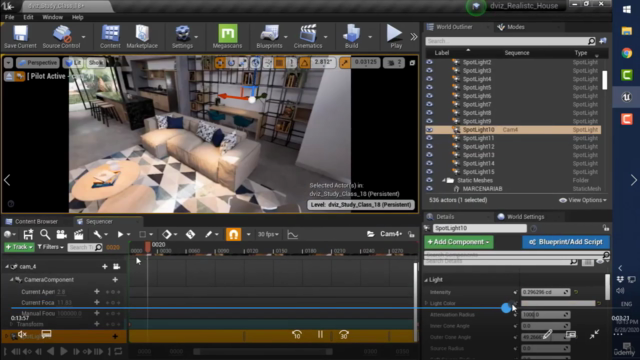
Task: Collapse the Static Meshes folder
Action: tap(443, 180)
